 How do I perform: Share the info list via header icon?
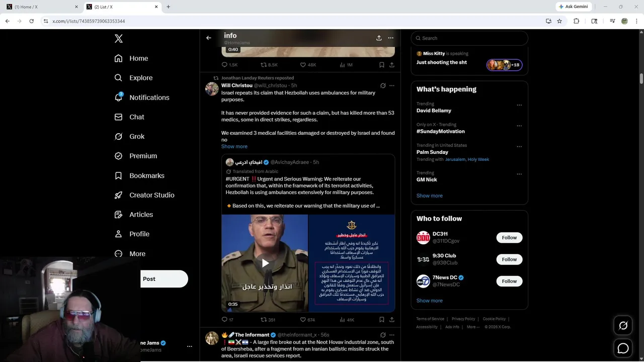379,38
